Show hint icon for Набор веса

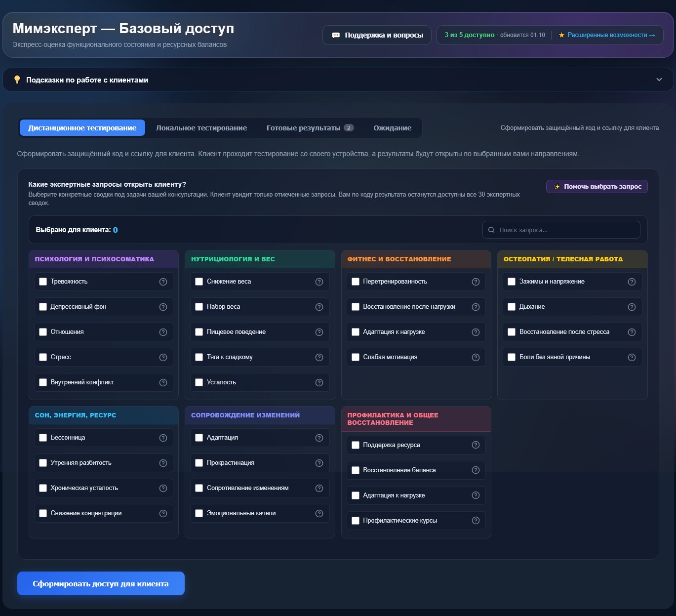pyautogui.click(x=319, y=307)
